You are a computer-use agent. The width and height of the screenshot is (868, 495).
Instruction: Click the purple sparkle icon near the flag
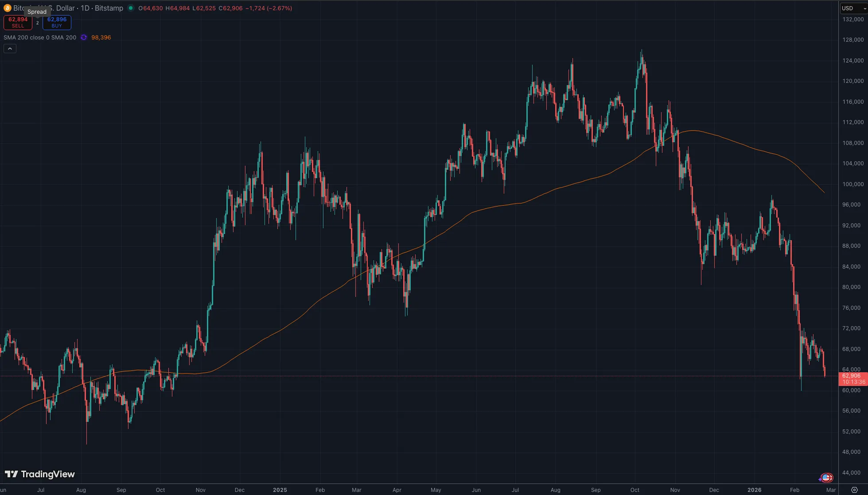(x=820, y=479)
